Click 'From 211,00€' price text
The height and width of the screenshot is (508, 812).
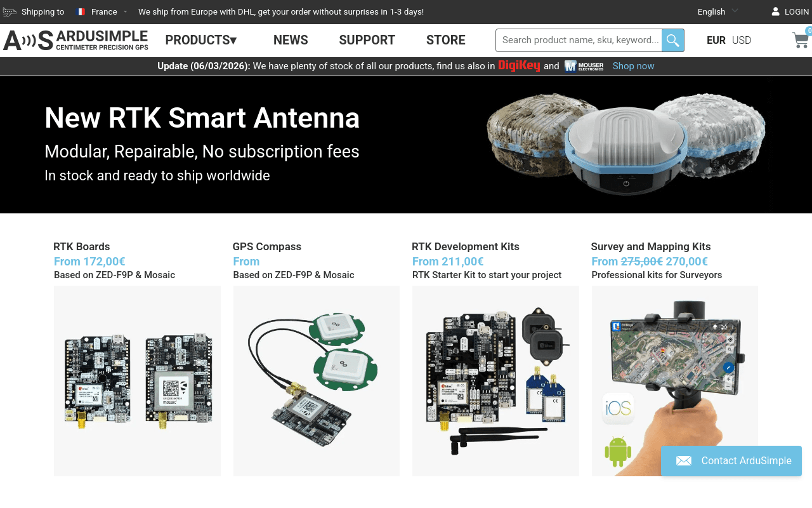point(448,262)
